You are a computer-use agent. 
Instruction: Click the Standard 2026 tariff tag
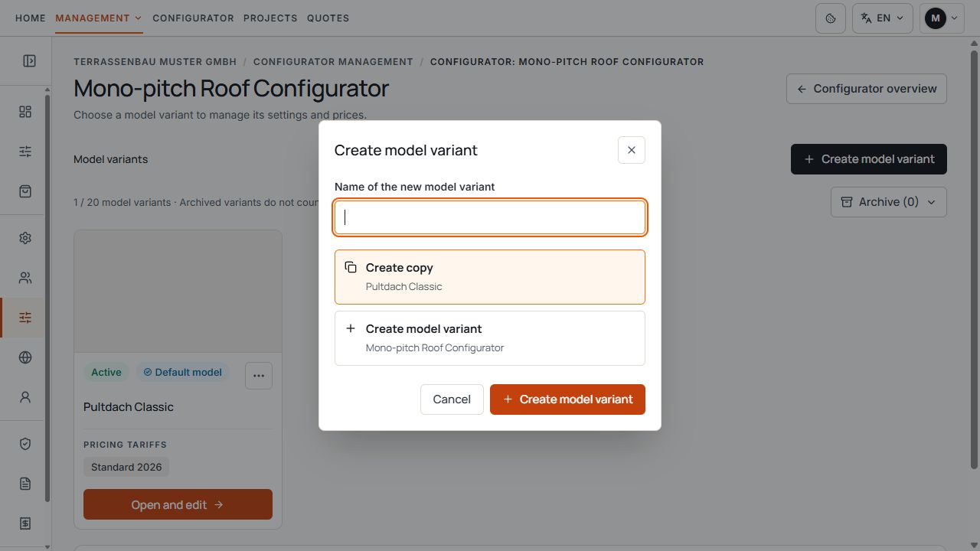click(x=126, y=467)
